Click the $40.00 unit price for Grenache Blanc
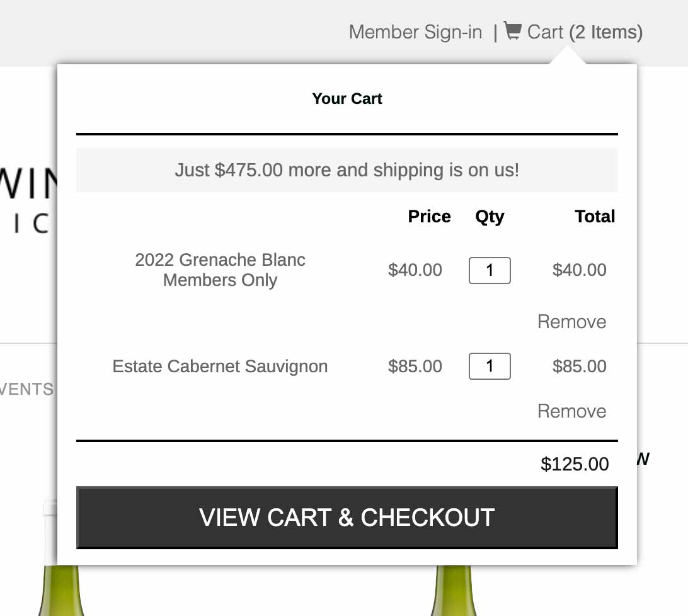The height and width of the screenshot is (616, 688). coord(415,270)
